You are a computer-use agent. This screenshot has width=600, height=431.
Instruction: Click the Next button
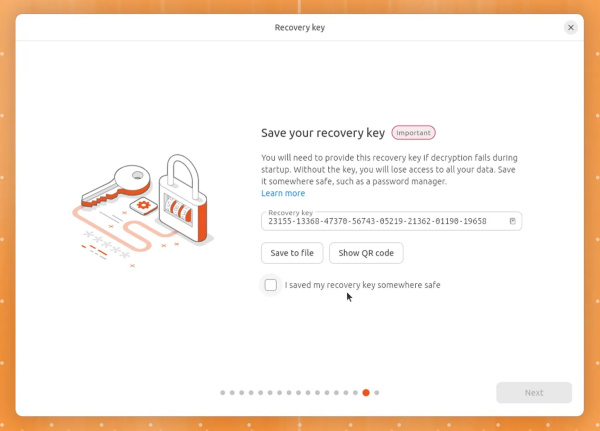click(534, 393)
